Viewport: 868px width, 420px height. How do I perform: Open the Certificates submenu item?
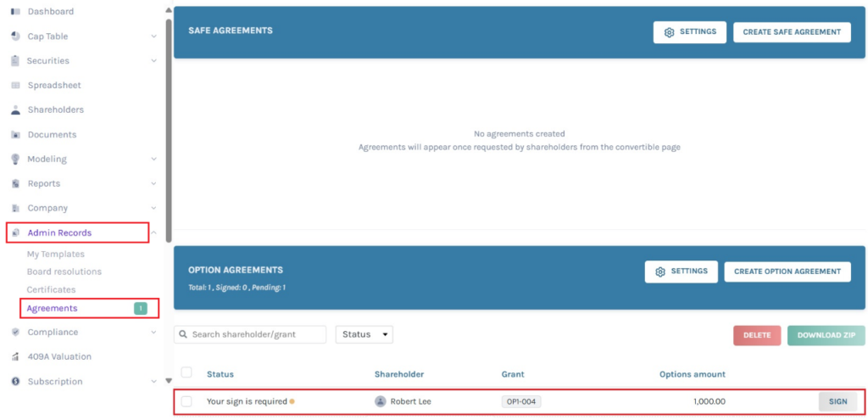coord(51,290)
